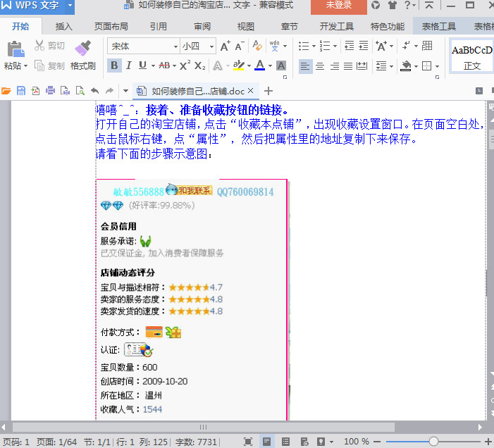
Task: Click the superscript X² icon
Action: [x=185, y=66]
